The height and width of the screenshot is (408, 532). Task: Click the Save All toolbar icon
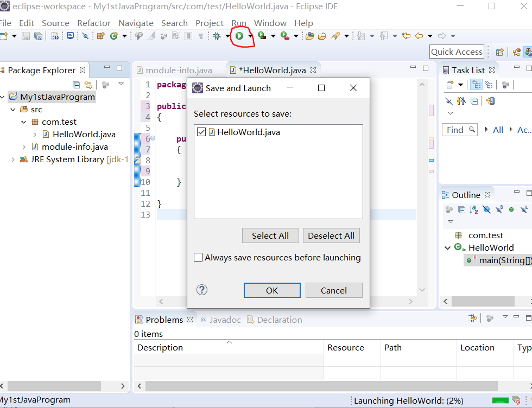(39, 36)
